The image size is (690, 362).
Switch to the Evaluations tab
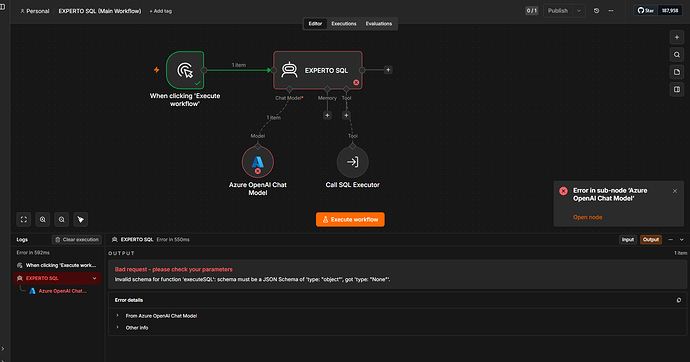(378, 24)
